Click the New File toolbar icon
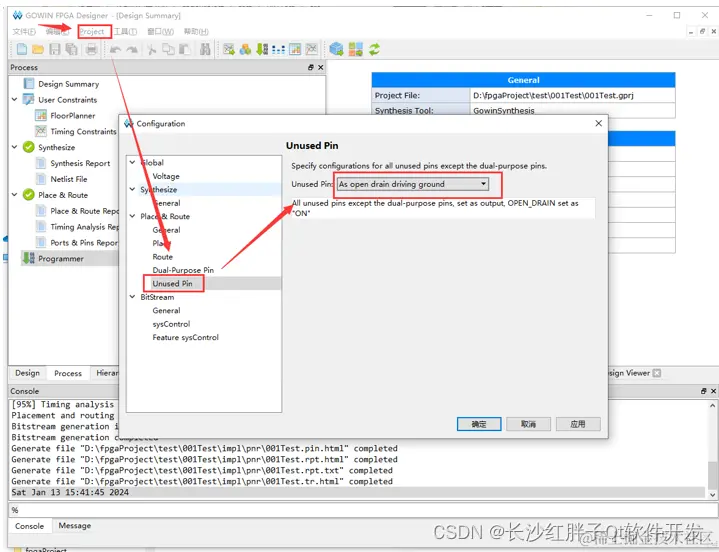Viewport: 719px width, 552px height. pos(22,49)
